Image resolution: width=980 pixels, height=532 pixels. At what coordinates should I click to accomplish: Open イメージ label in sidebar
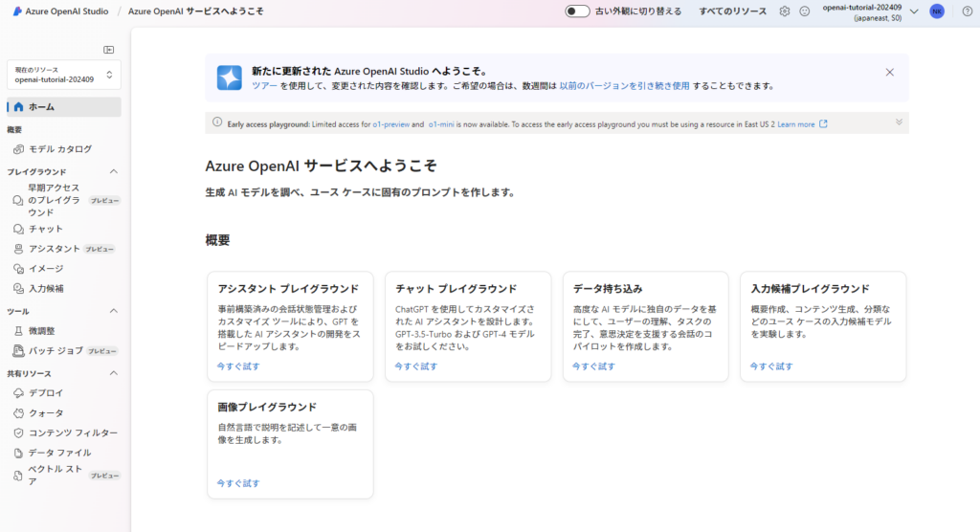46,269
